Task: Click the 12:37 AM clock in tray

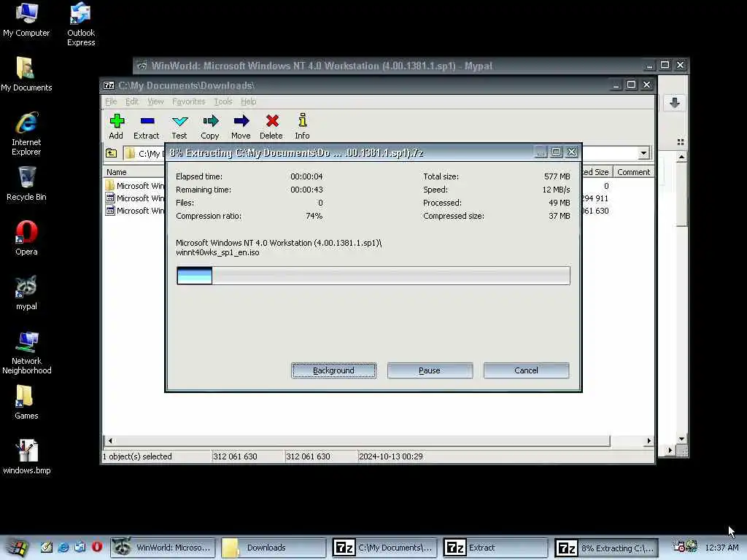Action: click(721, 548)
